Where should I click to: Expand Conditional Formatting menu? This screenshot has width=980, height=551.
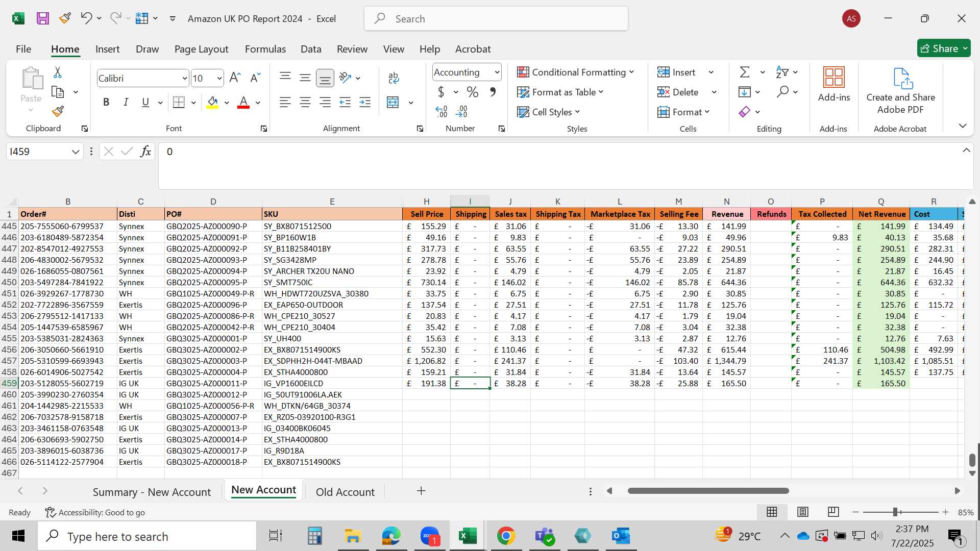coord(576,72)
